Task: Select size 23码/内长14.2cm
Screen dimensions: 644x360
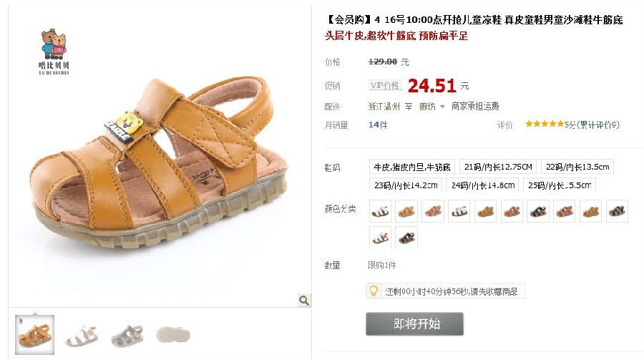Action: click(406, 185)
